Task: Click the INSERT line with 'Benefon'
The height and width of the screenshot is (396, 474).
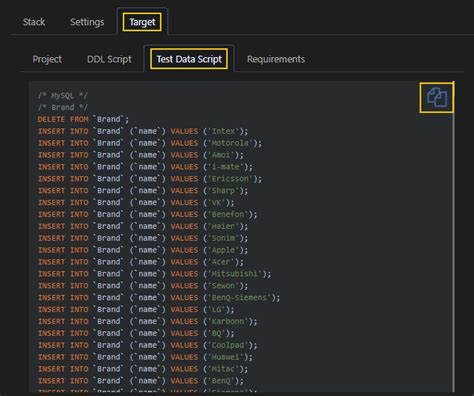Action: [148, 215]
